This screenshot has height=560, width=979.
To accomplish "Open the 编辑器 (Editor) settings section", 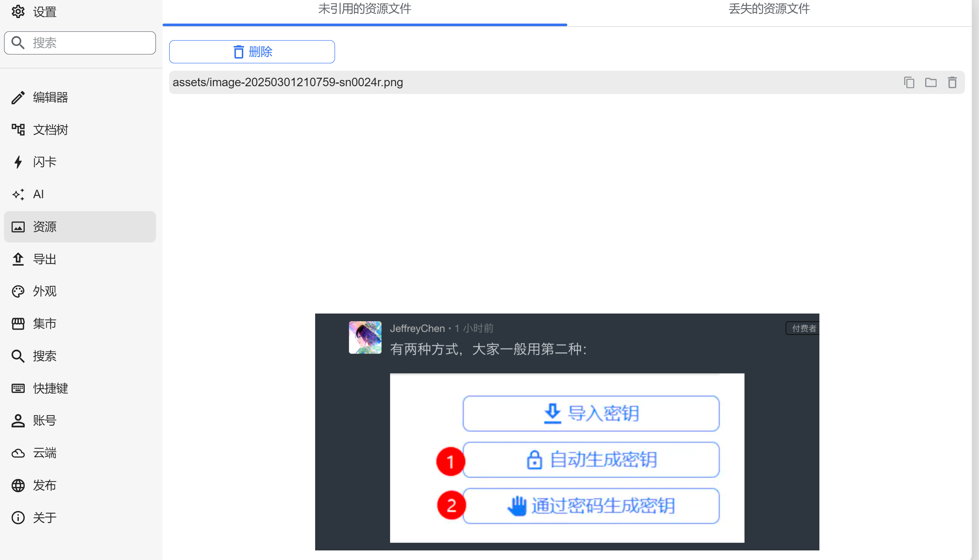I will click(x=50, y=97).
